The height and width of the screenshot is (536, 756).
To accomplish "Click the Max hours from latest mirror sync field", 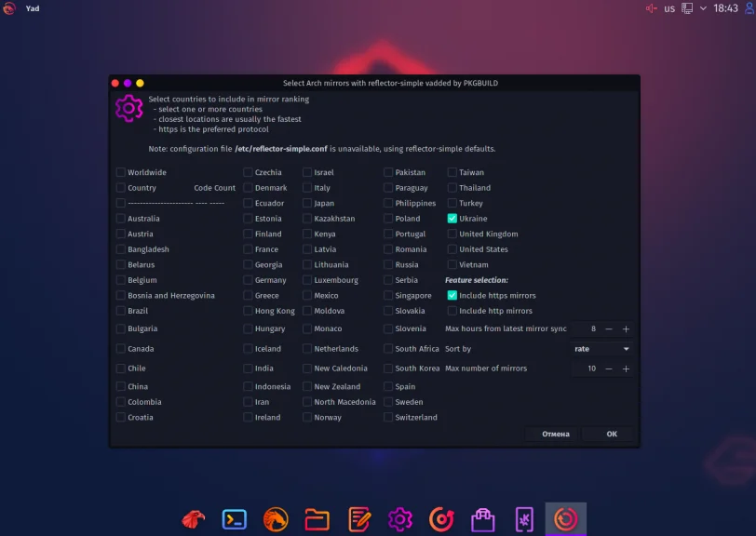I will click(593, 328).
